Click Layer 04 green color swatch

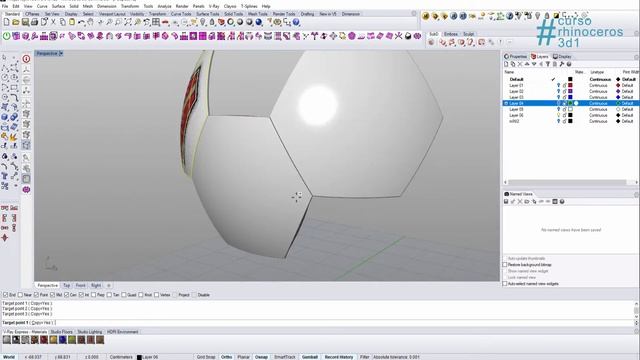pos(570,103)
